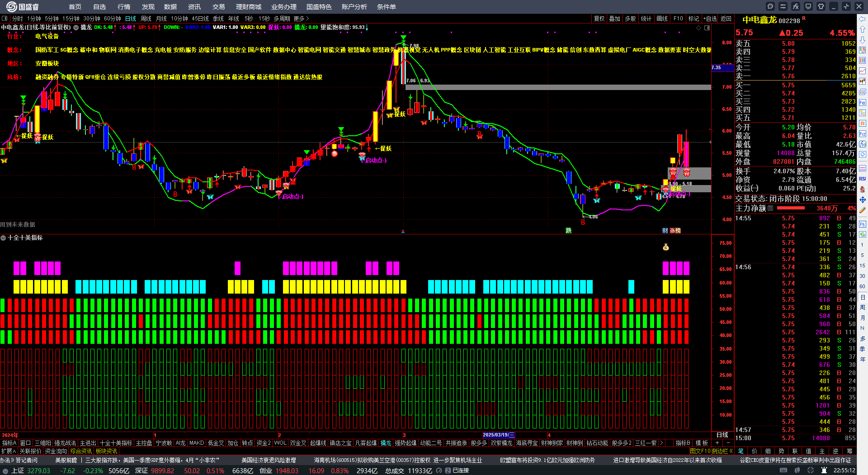Open the candlestick chart icon in right toolbar

coord(863,81)
